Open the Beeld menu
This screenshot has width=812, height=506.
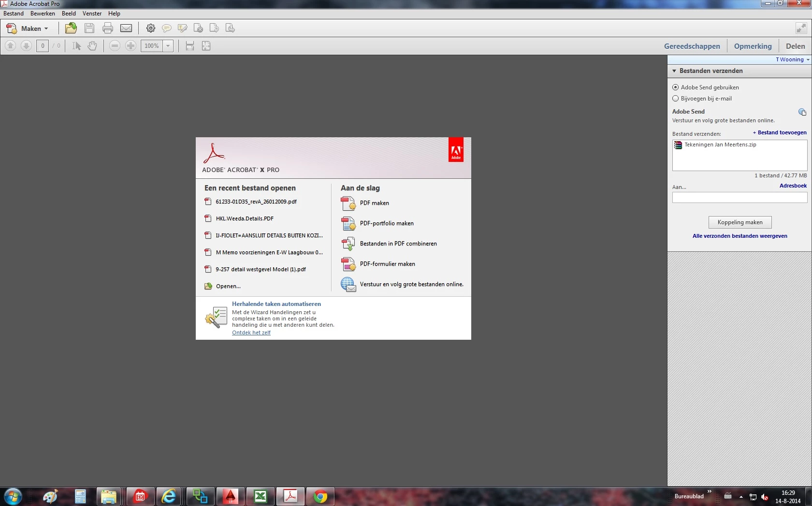tap(69, 14)
